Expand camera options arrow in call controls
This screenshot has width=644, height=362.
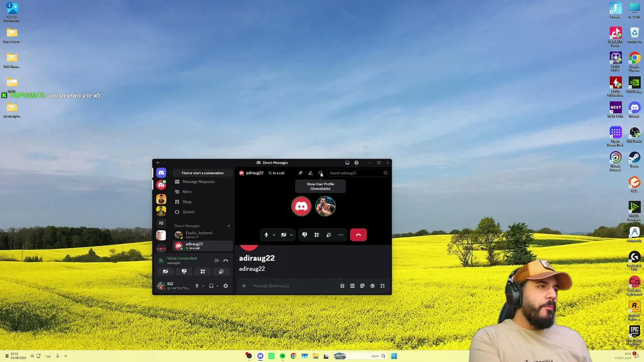(x=291, y=235)
